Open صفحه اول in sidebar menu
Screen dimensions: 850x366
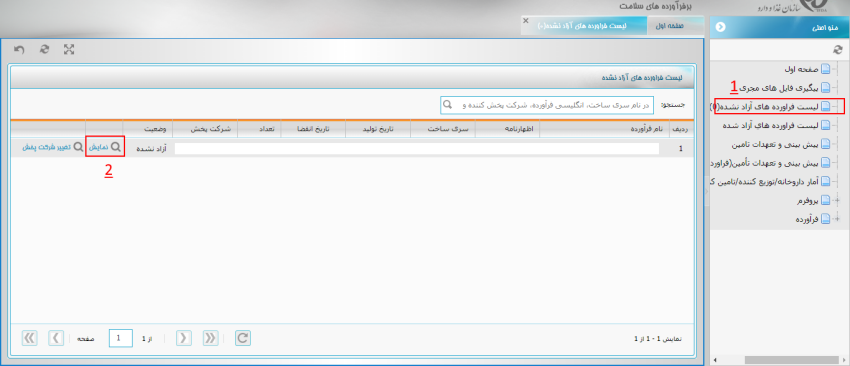800,69
